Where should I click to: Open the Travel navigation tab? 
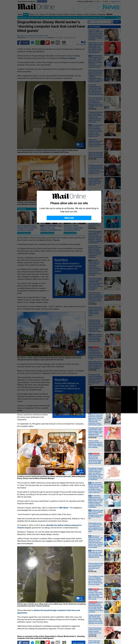click(86, 14)
